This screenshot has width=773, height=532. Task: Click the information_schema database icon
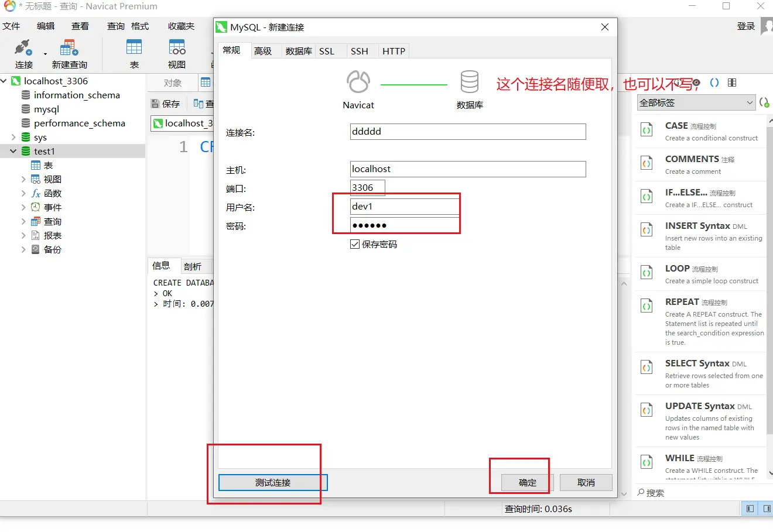pos(26,95)
